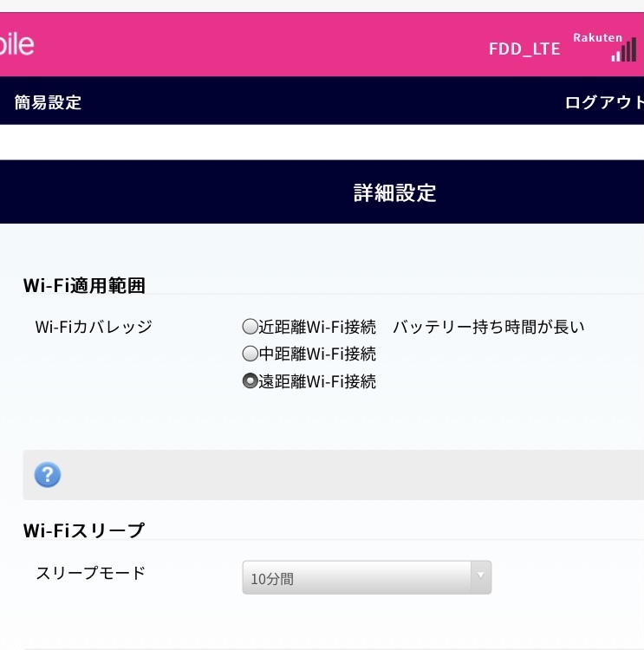Click the arrow on the sleep mode combo box
This screenshot has width=644, height=650.
(x=479, y=577)
